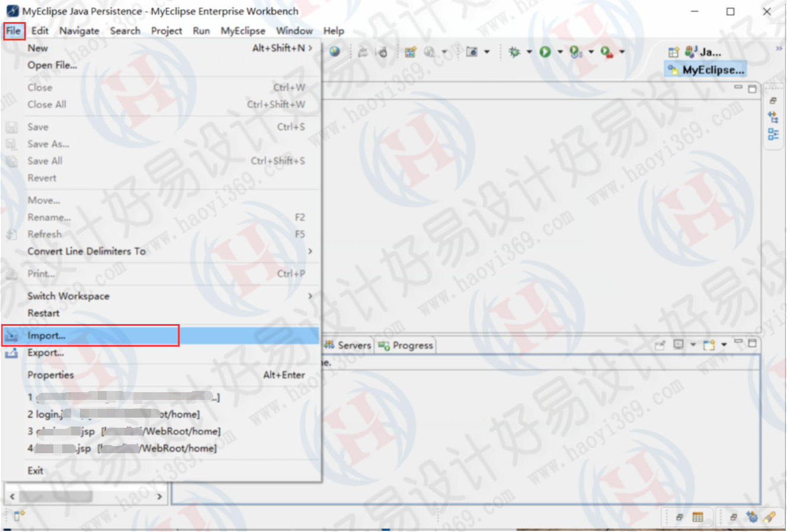
Task: Open the Project menu
Action: coord(167,31)
